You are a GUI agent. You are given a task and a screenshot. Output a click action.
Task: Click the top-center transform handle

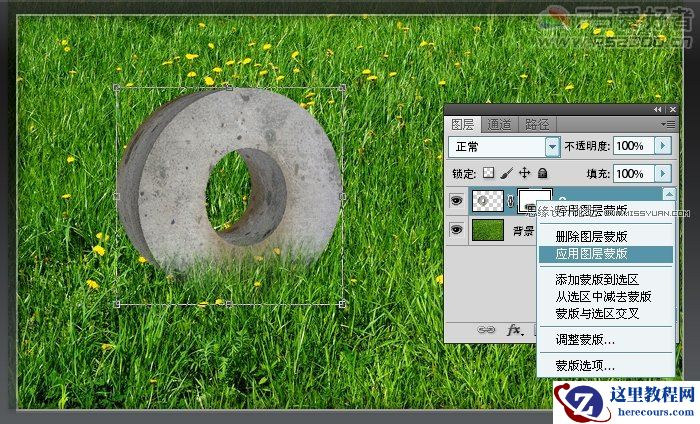(x=229, y=88)
